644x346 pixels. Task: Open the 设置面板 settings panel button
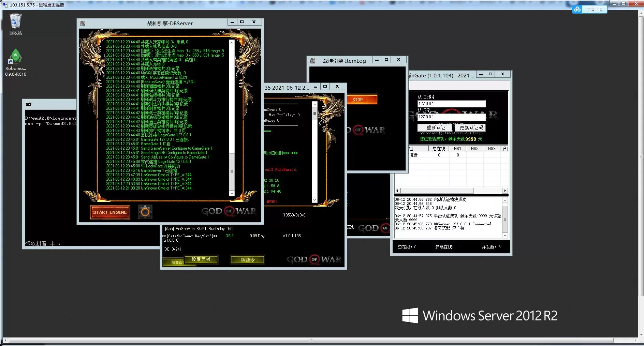click(x=201, y=259)
